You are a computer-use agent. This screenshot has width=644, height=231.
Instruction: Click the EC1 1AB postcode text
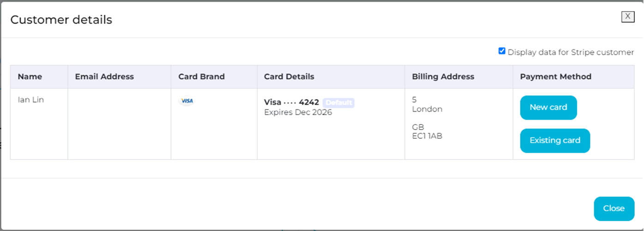[427, 136]
